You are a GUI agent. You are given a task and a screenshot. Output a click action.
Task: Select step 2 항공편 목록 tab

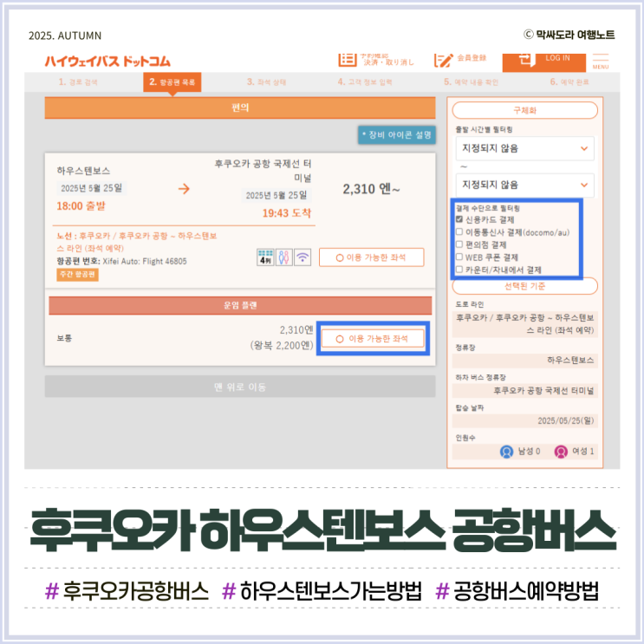tap(172, 81)
